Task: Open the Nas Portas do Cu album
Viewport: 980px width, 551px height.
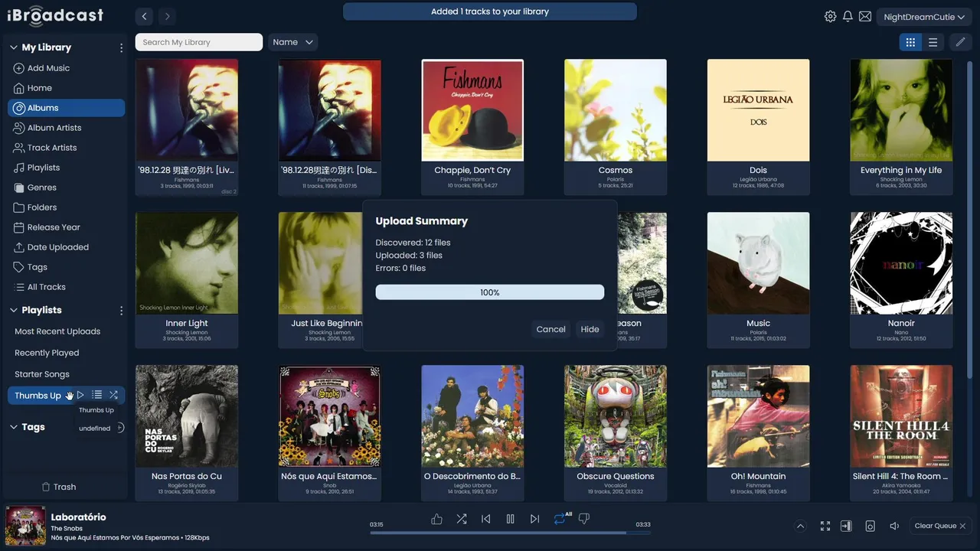Action: [x=187, y=416]
